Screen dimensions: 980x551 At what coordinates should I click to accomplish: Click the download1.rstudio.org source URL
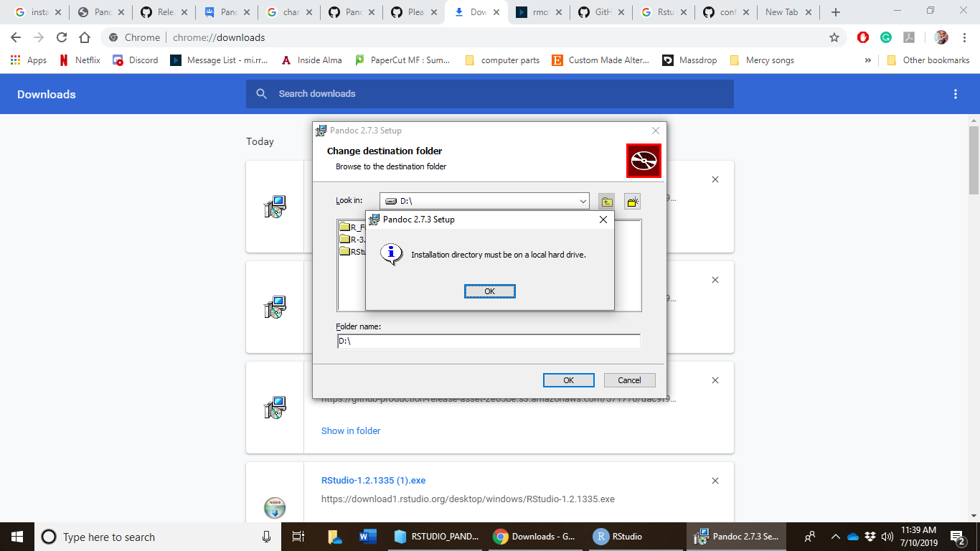[468, 499]
